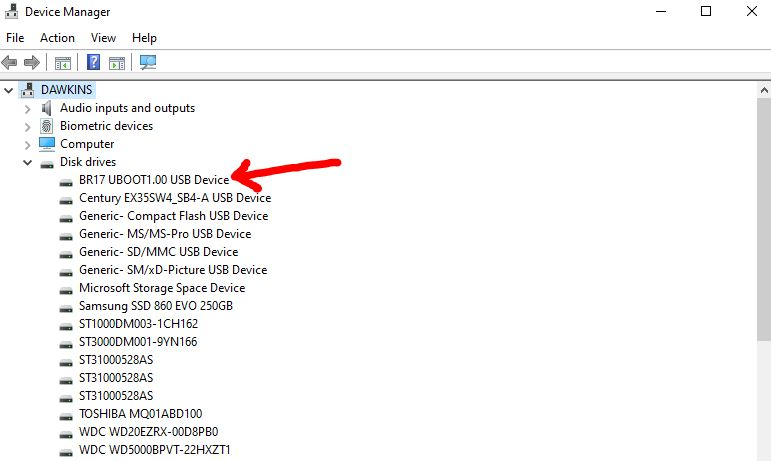Open the View menu
Viewport: 771px width, 461px height.
pyautogui.click(x=103, y=38)
